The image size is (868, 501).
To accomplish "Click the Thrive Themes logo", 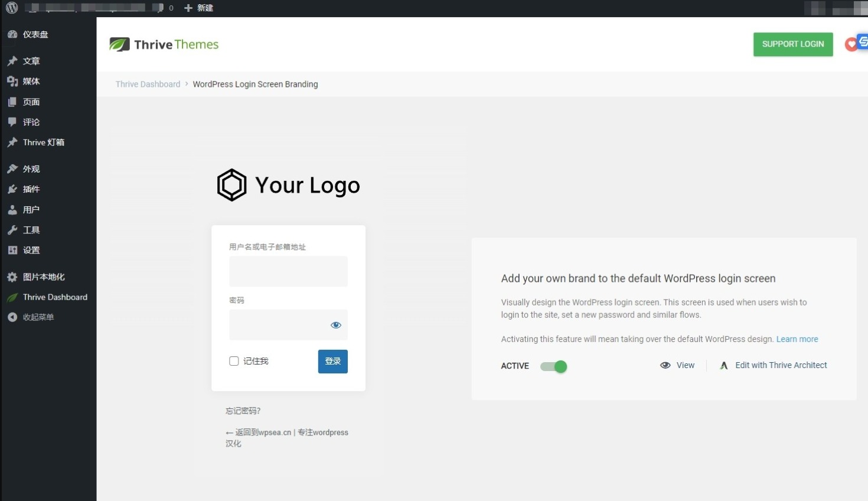I will tap(164, 44).
